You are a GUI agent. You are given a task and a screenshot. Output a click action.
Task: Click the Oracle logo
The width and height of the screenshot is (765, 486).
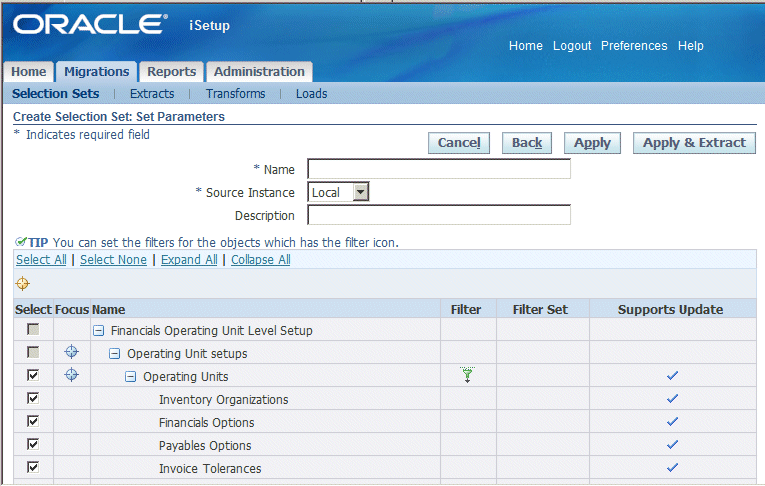pos(90,24)
